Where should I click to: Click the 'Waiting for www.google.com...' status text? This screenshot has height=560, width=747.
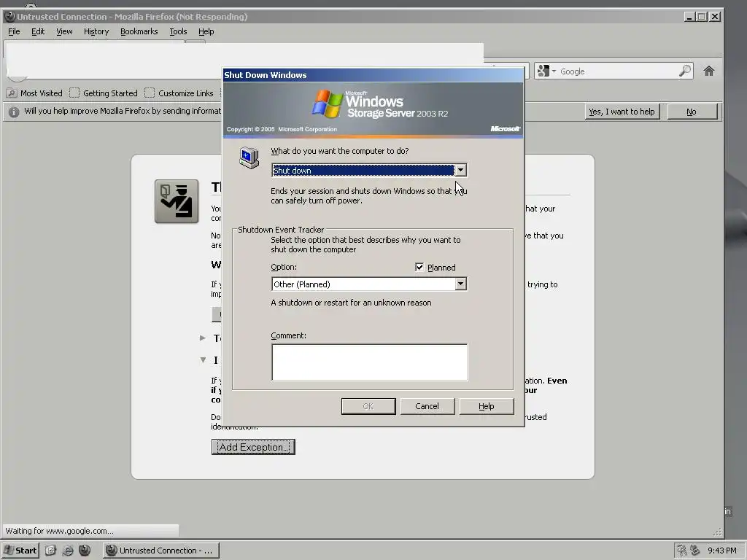(60, 531)
